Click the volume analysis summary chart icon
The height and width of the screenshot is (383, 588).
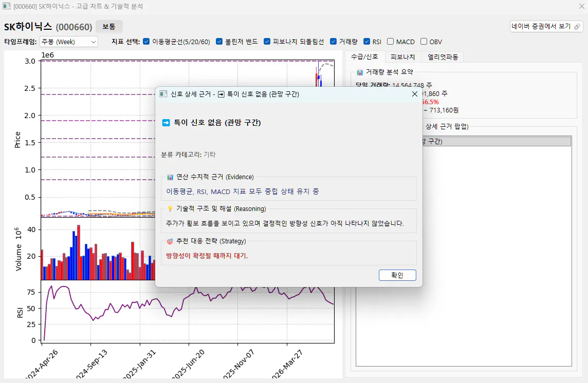(360, 72)
